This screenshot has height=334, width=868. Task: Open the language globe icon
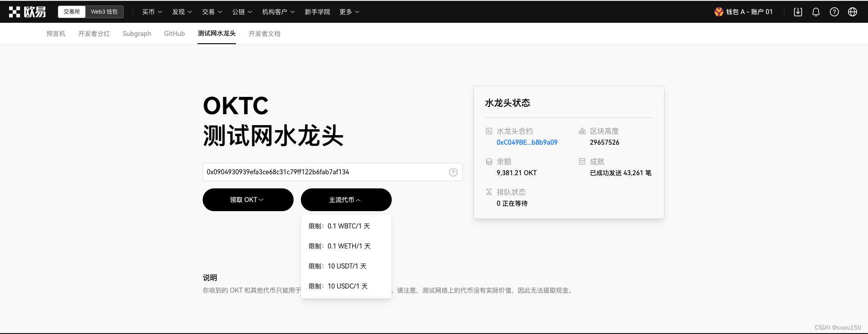click(x=853, y=12)
